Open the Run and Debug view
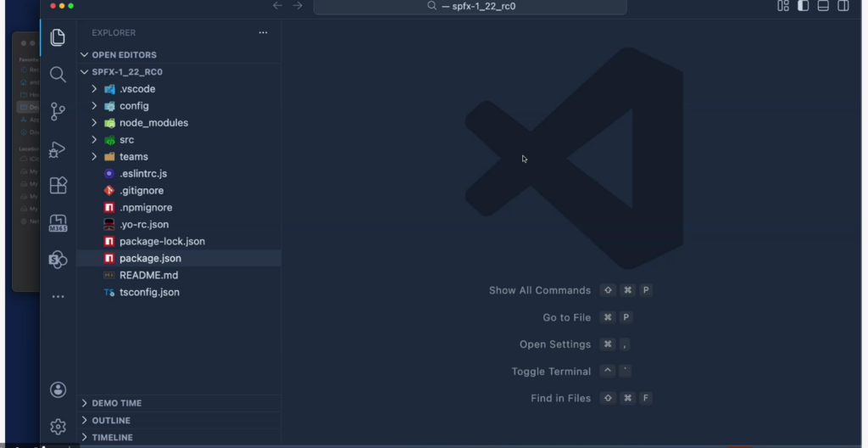Screen dimensions: 868x448 (x=58, y=148)
